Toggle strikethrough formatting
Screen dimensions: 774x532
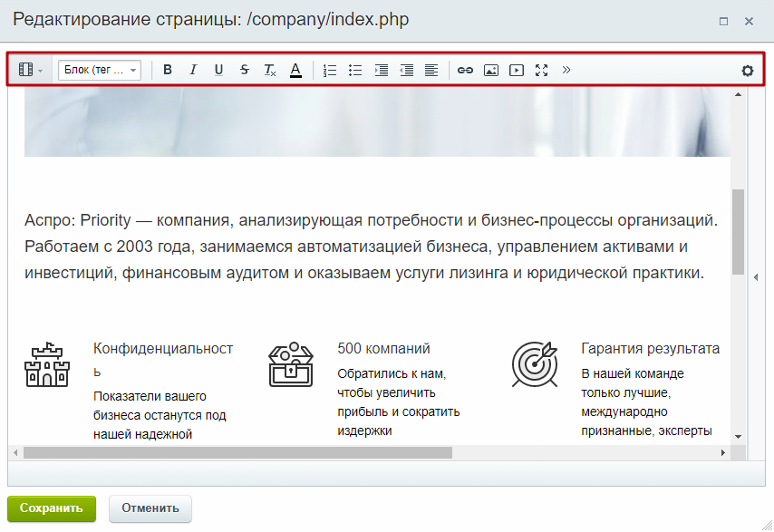(245, 70)
